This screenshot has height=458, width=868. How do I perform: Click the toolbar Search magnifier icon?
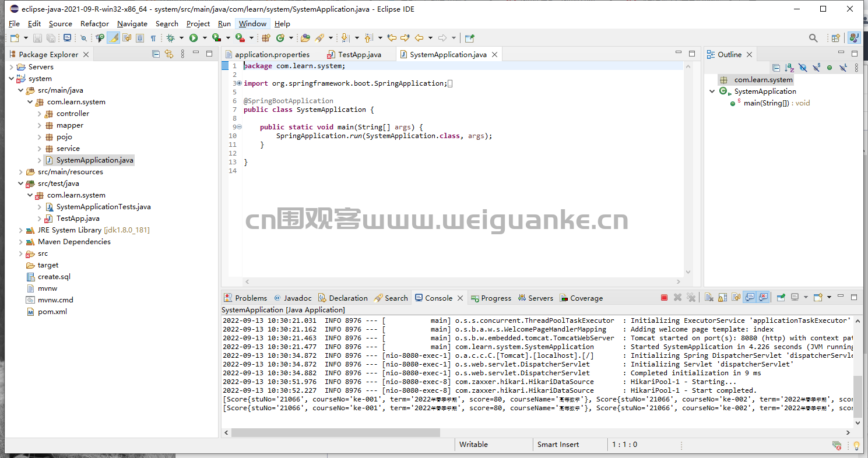coord(813,38)
